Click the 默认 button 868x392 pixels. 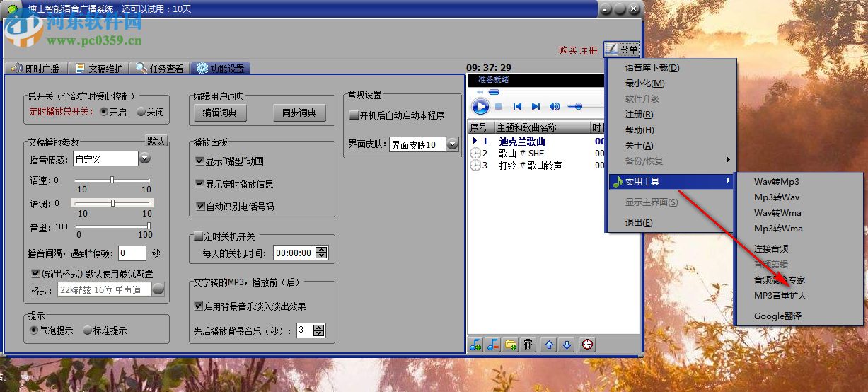(x=156, y=141)
